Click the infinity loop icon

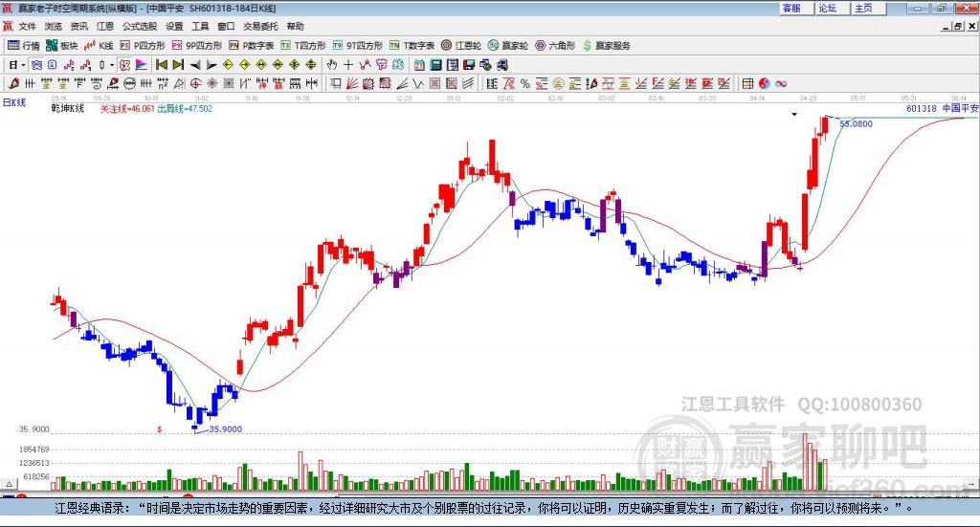[x=781, y=83]
